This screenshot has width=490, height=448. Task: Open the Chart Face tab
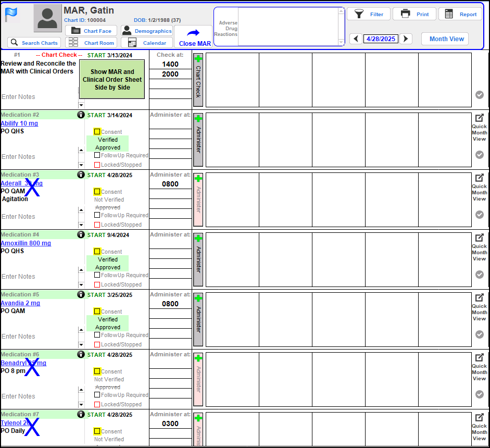[x=91, y=31]
